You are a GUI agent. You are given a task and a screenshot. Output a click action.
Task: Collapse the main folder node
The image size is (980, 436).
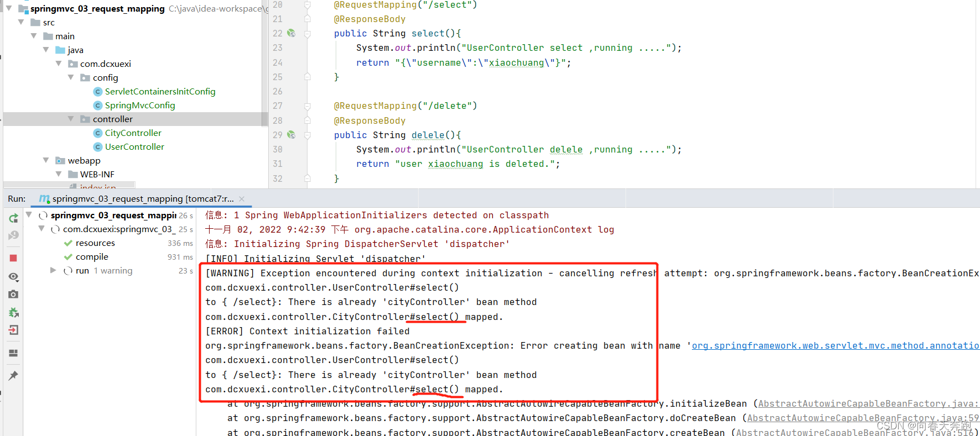34,36
